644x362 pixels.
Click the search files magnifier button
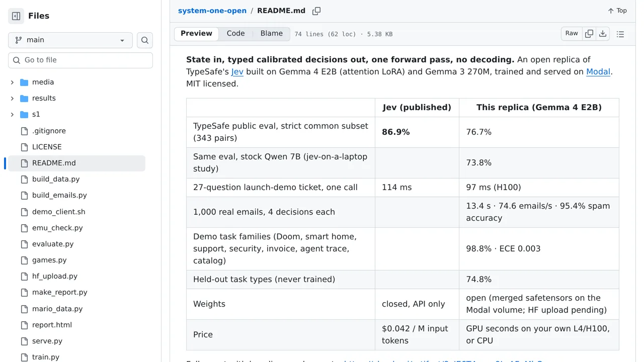[145, 40]
